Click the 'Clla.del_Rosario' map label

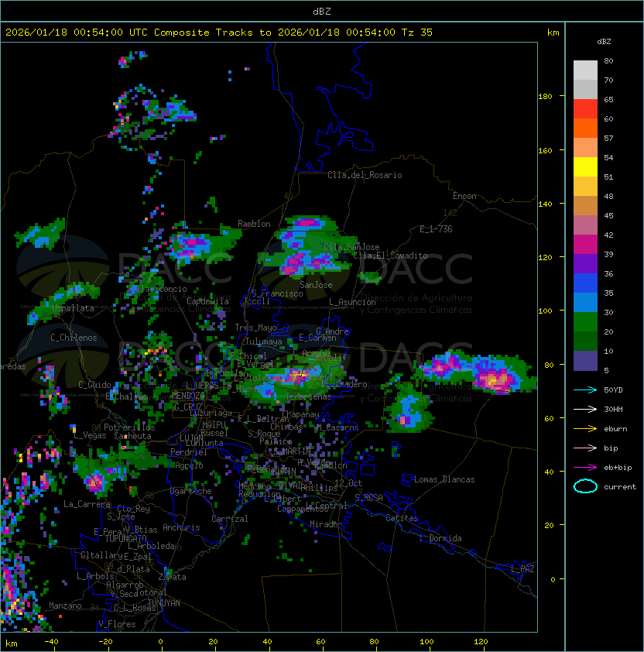[365, 175]
